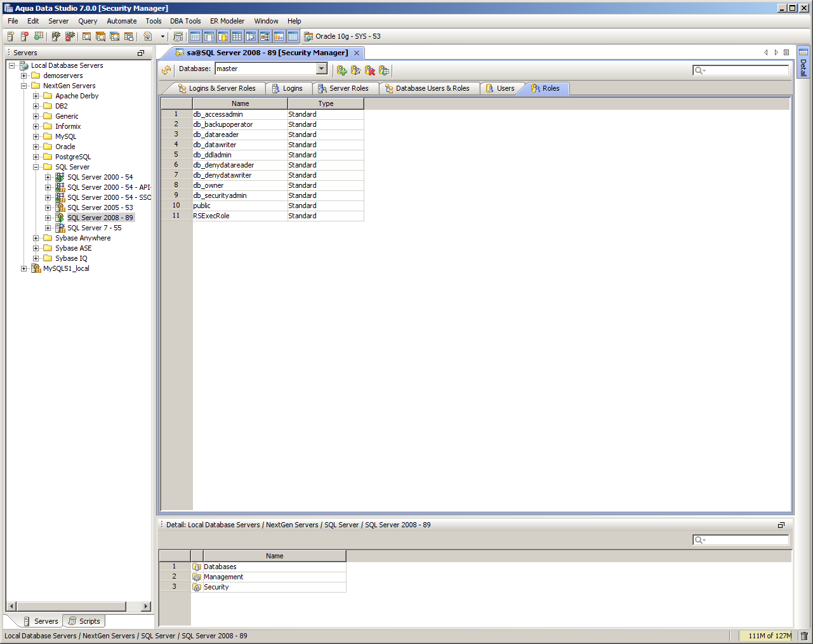Switch to the Scripts tab at the bottom
813x644 pixels.
click(x=84, y=621)
